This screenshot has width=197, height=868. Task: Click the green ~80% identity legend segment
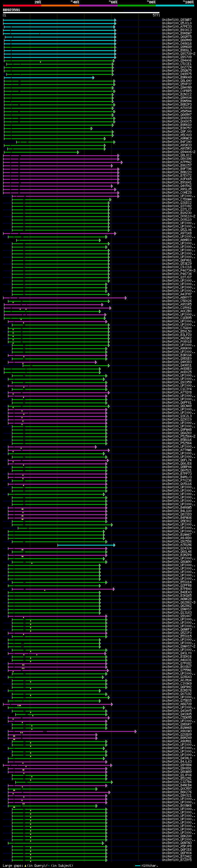tap(137, 6)
